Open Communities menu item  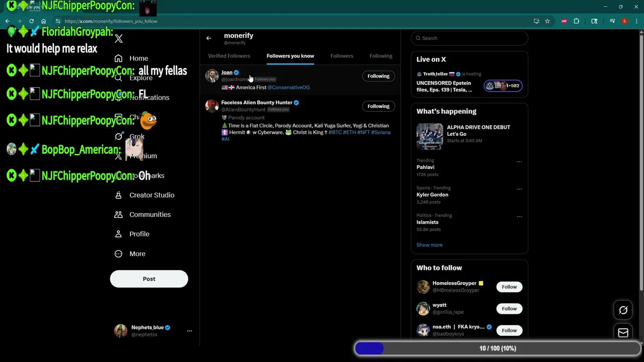pos(143,215)
